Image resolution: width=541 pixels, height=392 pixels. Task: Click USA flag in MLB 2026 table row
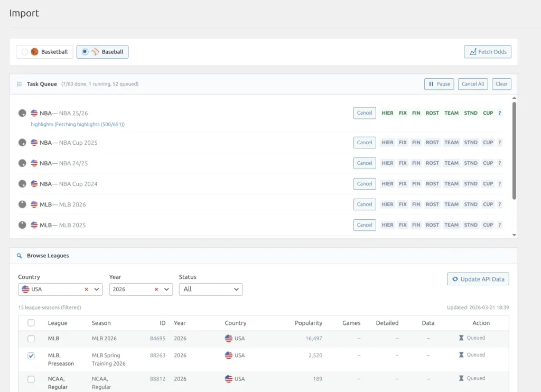click(x=228, y=339)
